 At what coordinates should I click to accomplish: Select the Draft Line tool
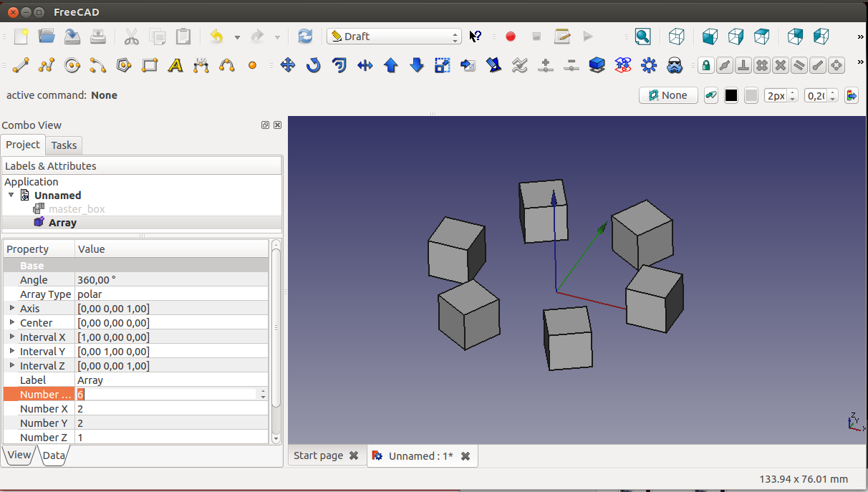21,66
